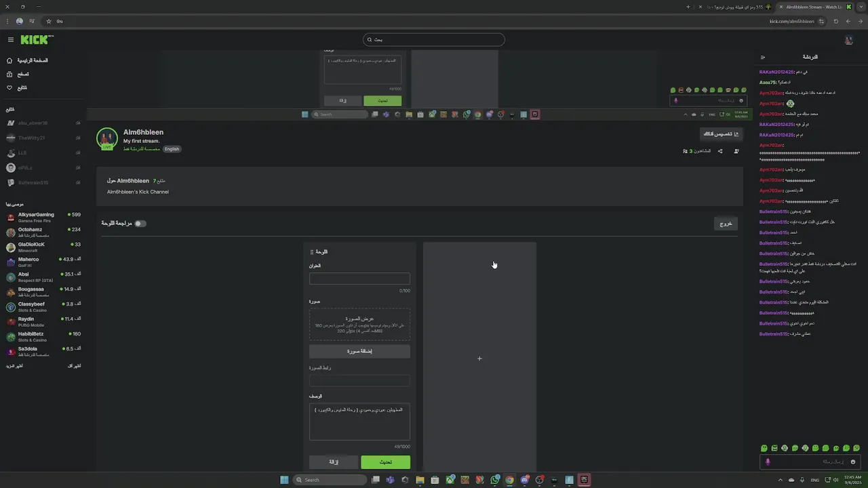The image size is (868, 488).
Task: Click the browser back arrow
Action: tap(859, 21)
